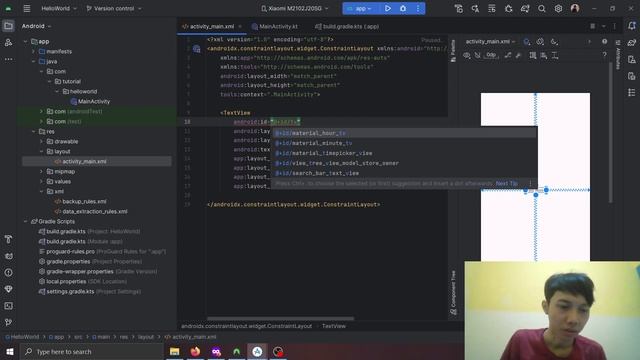Open Xiaomi device selector dropdown

tap(294, 8)
